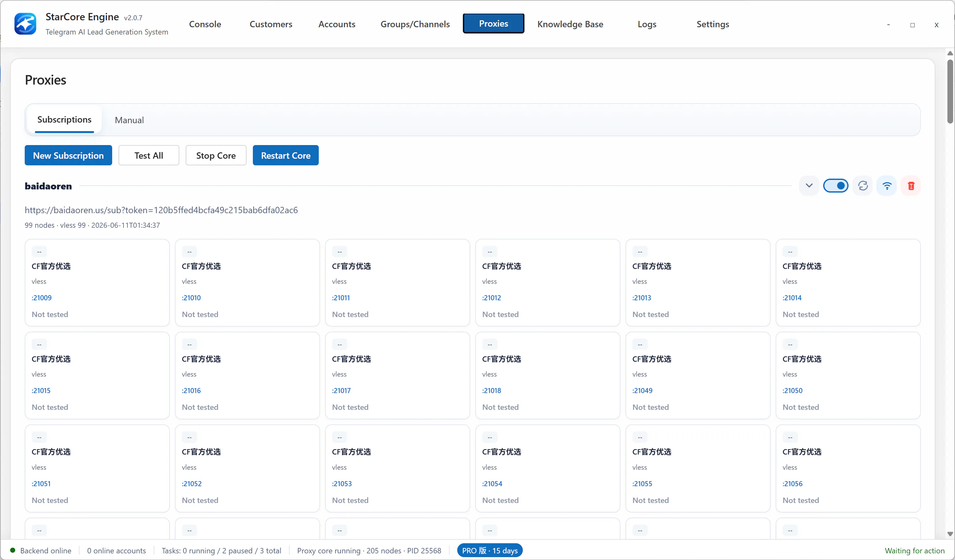The width and height of the screenshot is (955, 560).
Task: Select the node card with port :21049
Action: pyautogui.click(x=698, y=375)
